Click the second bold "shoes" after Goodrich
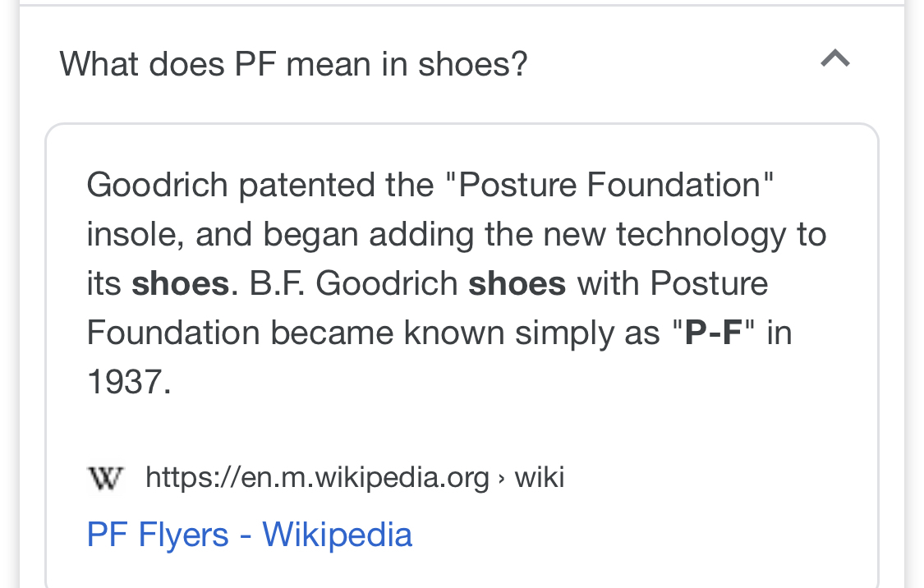924x588 pixels. 517,284
